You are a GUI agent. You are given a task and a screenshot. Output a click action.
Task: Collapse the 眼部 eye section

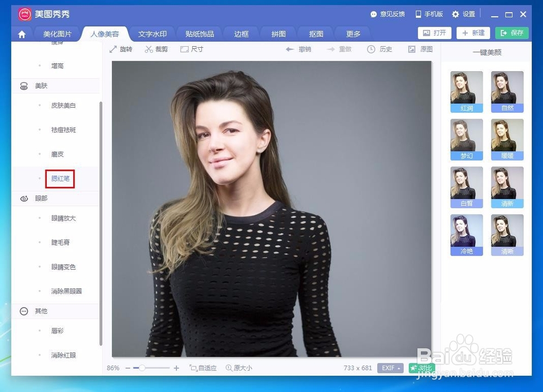point(55,198)
